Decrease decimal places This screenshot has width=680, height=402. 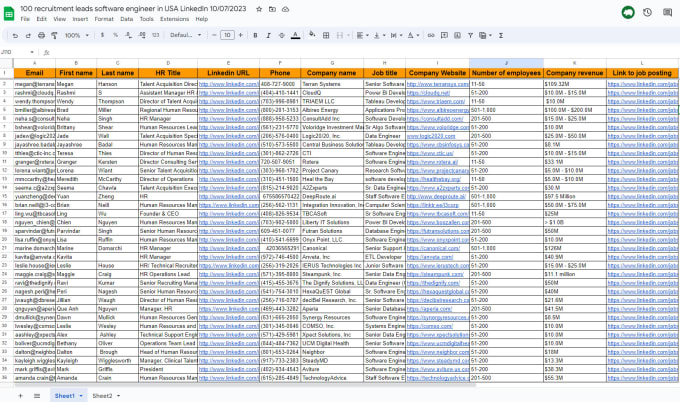[128, 35]
